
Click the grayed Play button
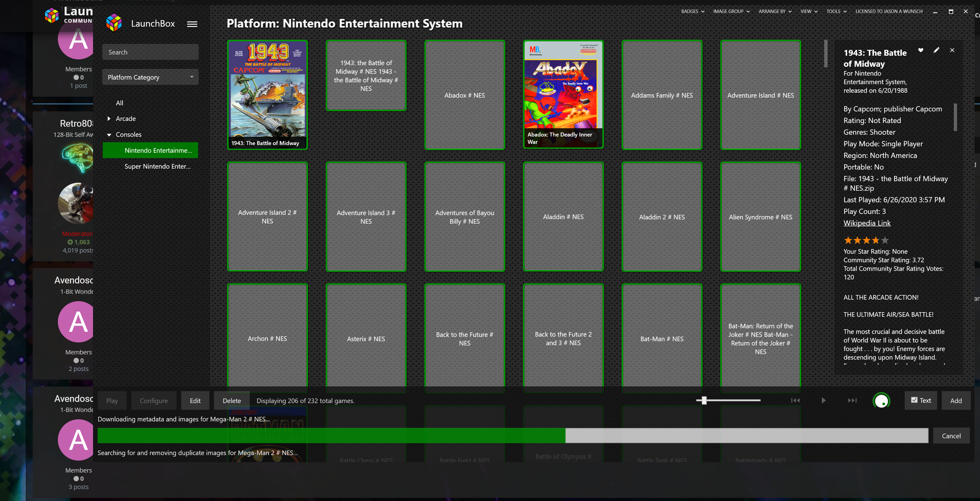112,401
